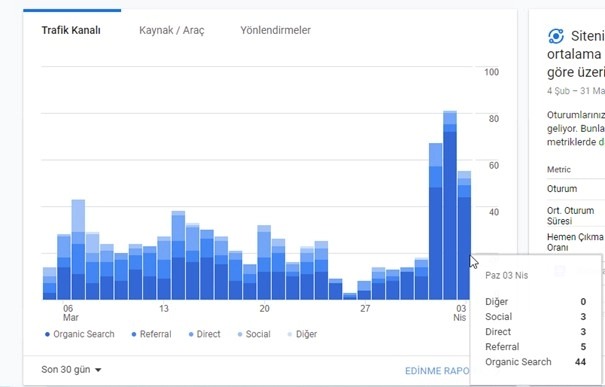The image size is (605, 387).
Task: Click the Social legend dot
Action: point(240,334)
